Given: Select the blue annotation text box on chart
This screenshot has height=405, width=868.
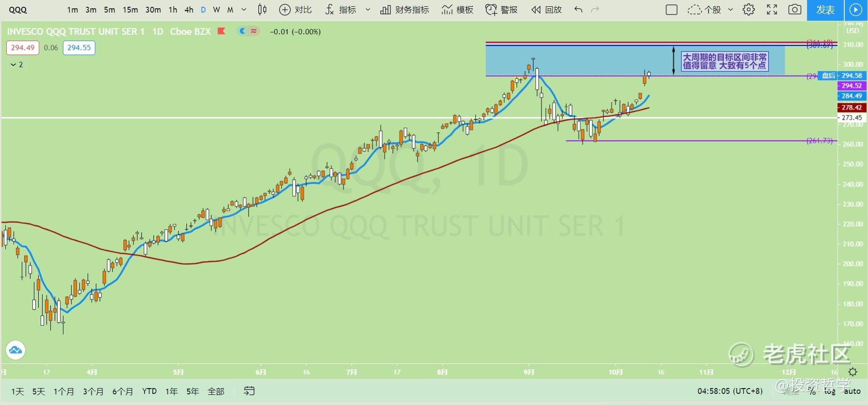Looking at the screenshot, I should (x=725, y=61).
